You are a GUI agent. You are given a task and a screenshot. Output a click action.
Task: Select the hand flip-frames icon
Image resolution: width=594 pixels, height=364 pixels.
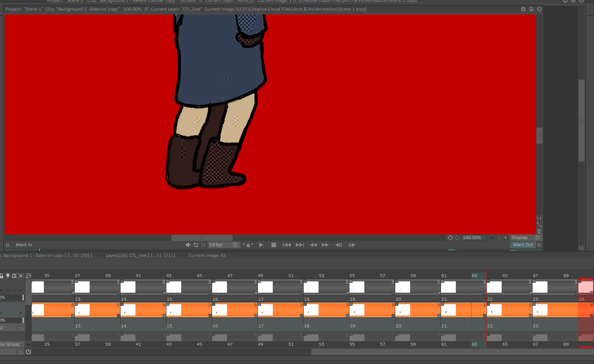tap(248, 245)
